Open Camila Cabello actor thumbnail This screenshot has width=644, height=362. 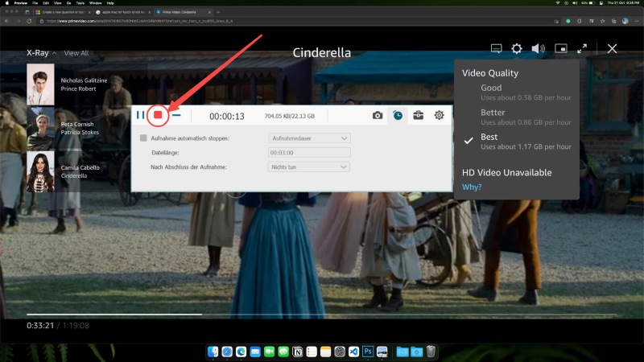(x=40, y=171)
